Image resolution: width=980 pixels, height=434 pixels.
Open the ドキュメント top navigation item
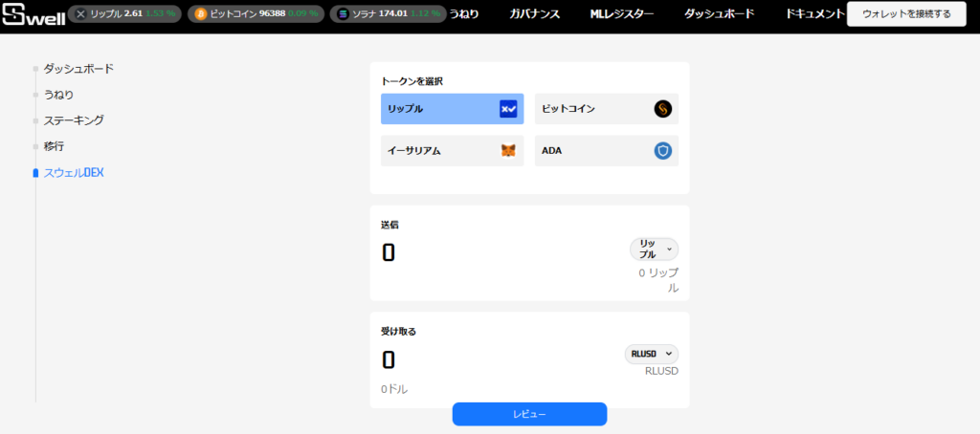coord(815,13)
